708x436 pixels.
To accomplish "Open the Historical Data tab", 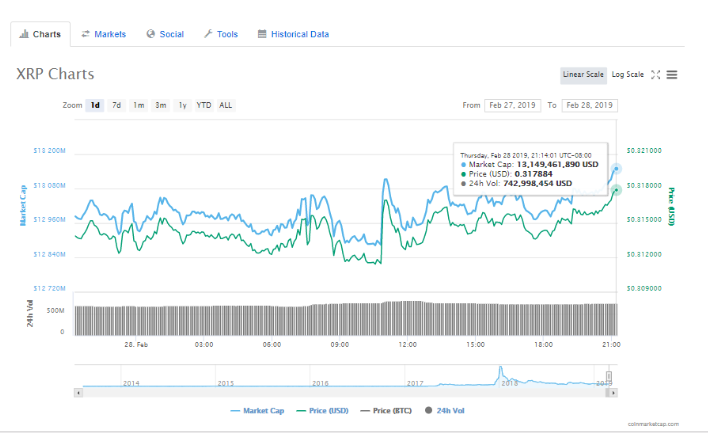I will [x=293, y=34].
